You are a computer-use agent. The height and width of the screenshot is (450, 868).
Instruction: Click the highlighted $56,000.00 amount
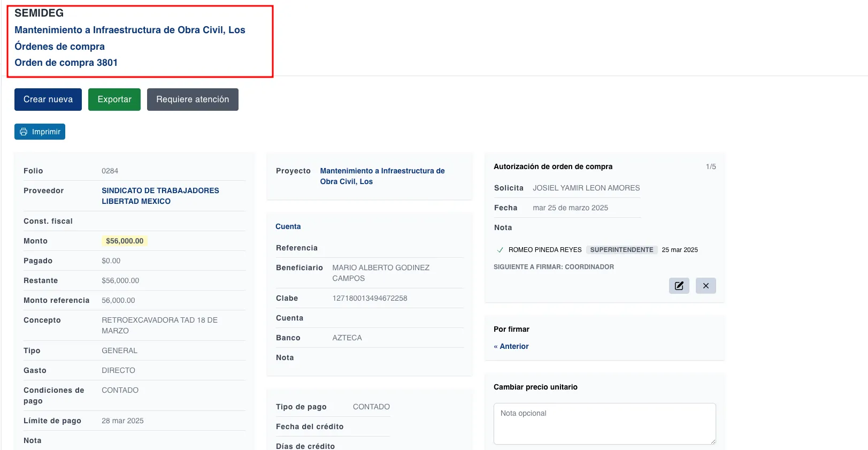point(125,241)
